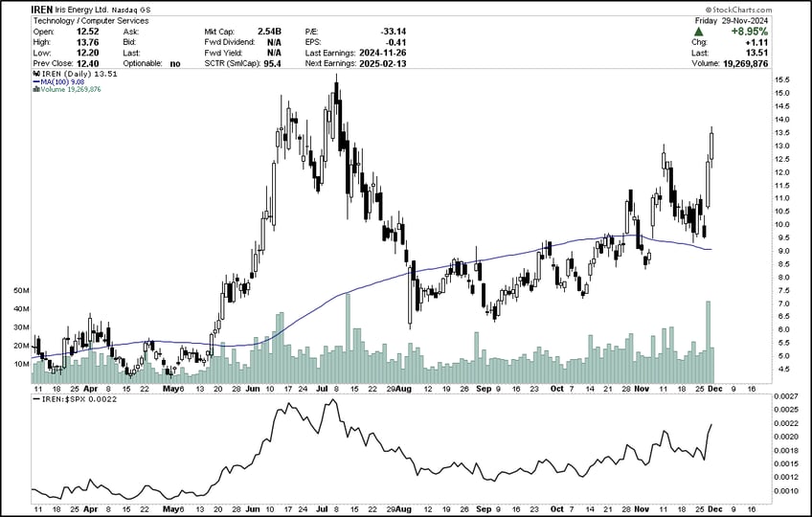Click the Sep label on the main chart's date axis
Image resolution: width=812 pixels, height=517 pixels.
(484, 388)
